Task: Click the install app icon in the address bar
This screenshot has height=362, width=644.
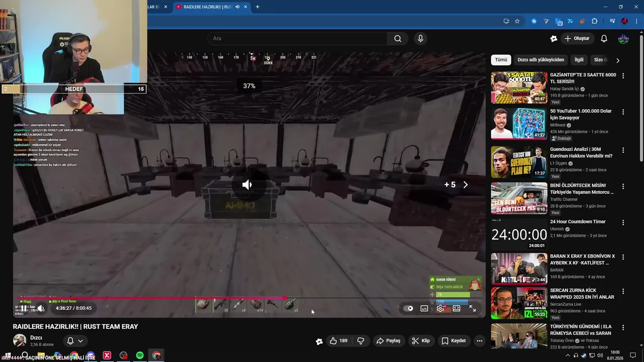Action: click(506, 21)
